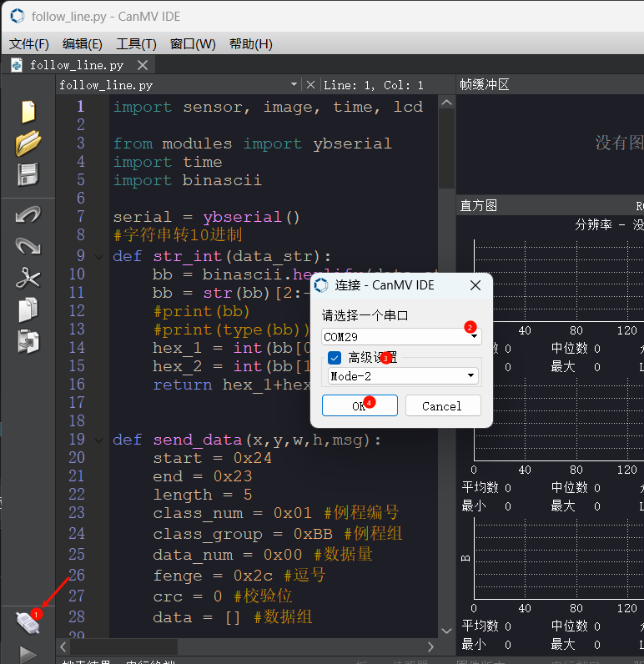Open the COM29 serial port dropdown
Screen dimensions: 644x664
click(x=401, y=336)
